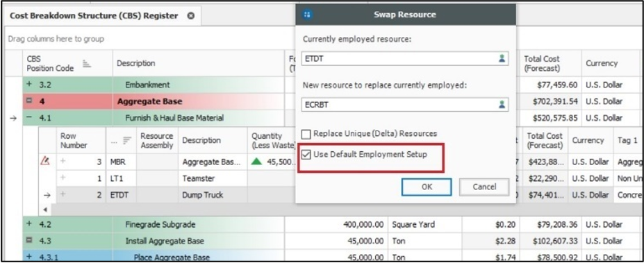The image size is (644, 263).
Task: Expand resource row 3 MBR
Action: [63, 162]
